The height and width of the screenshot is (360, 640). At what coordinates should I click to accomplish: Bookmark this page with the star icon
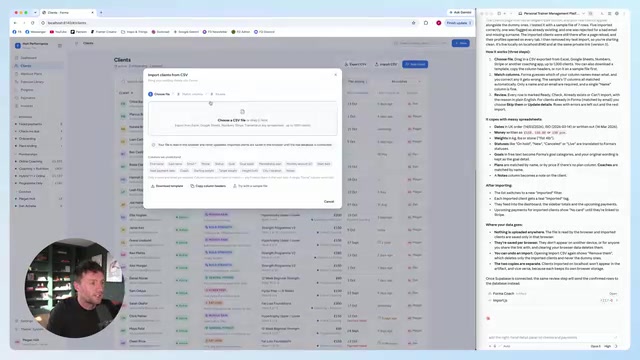coord(413,23)
